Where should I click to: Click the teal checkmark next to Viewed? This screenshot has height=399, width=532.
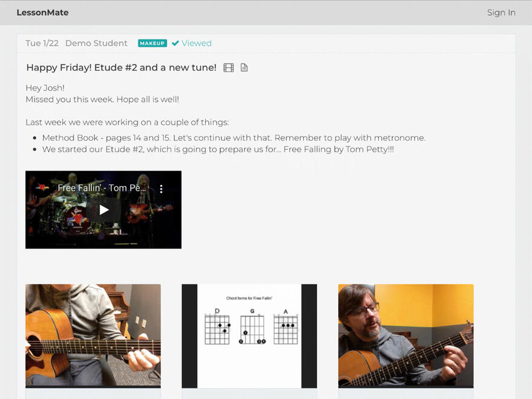(x=176, y=44)
